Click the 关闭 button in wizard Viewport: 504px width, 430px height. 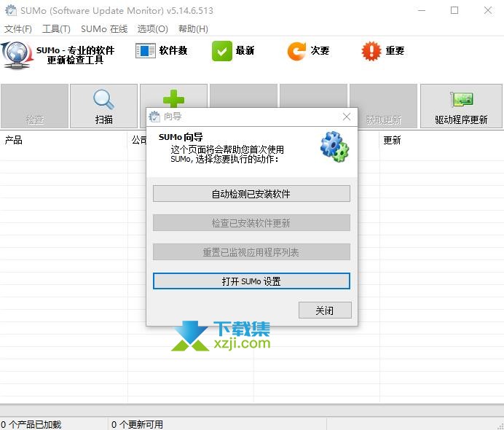click(x=325, y=310)
